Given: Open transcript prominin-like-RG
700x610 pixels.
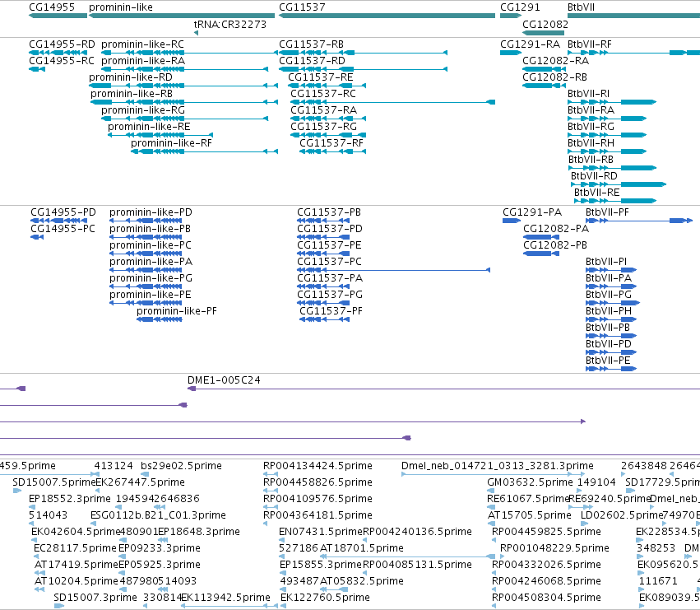Looking at the screenshot, I should click(x=143, y=110).
